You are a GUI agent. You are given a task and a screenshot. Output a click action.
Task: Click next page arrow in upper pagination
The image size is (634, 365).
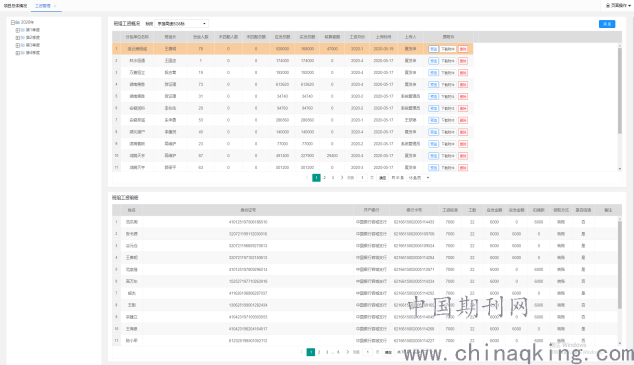pyautogui.click(x=342, y=178)
